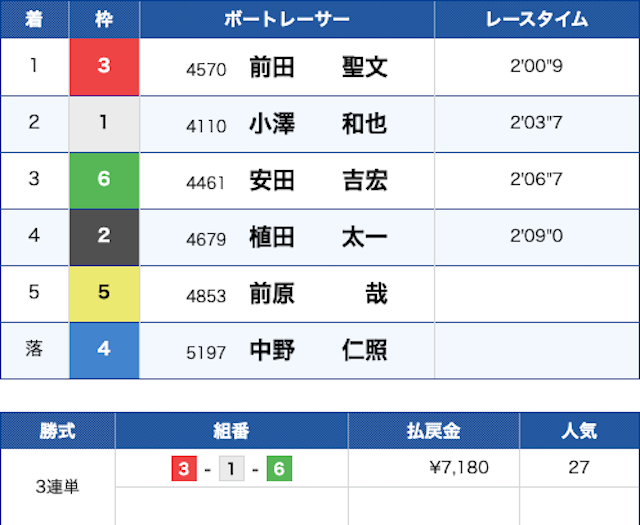This screenshot has width=640, height=525.
Task: Open racer 小澤 和也 profile
Action: click(x=318, y=124)
